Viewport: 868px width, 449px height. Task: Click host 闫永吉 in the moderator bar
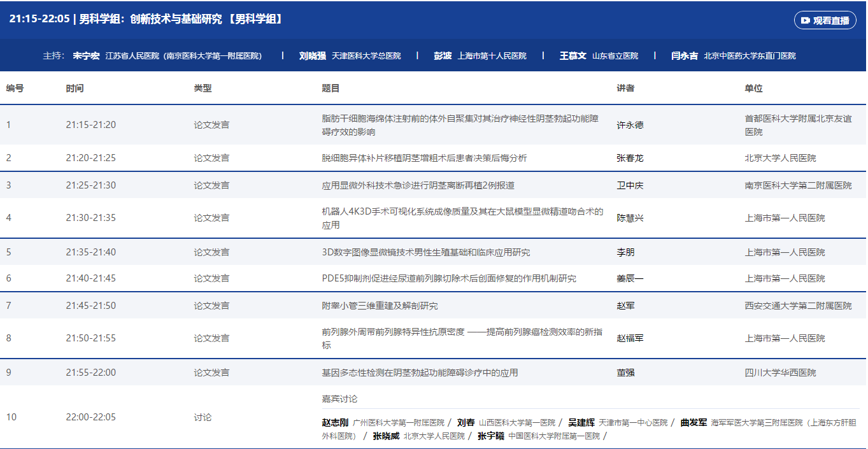685,56
